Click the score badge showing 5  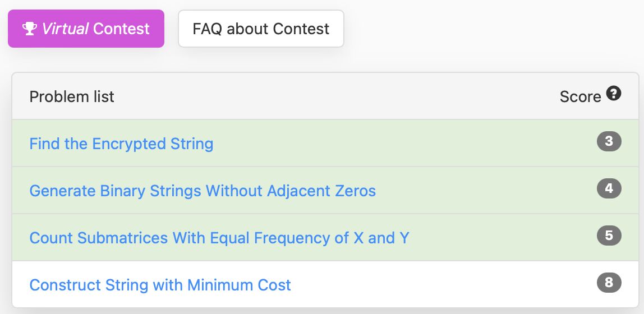pos(609,235)
